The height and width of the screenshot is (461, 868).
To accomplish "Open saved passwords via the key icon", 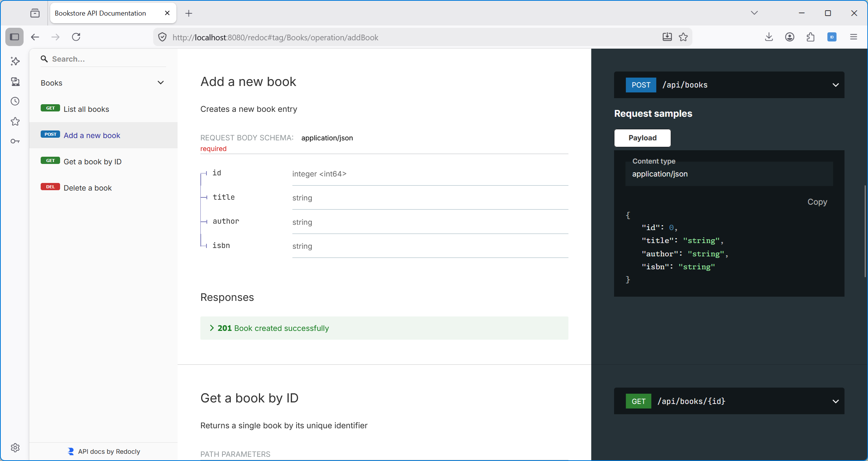I will 15,141.
